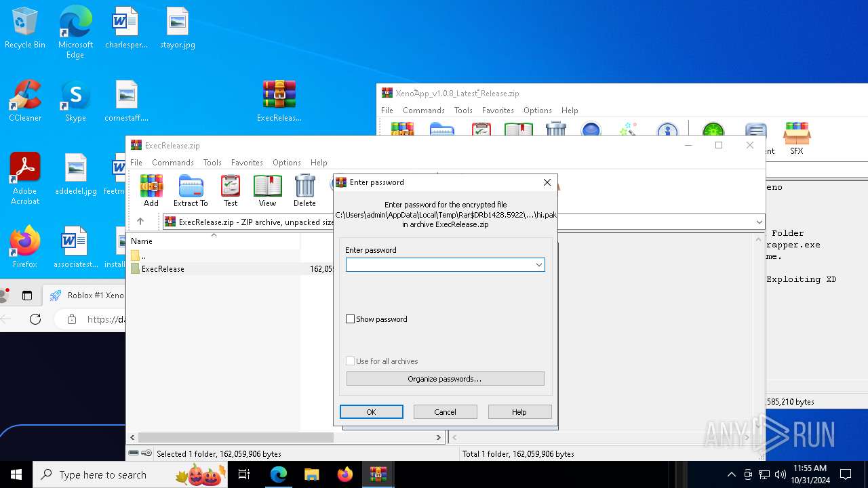Click the Help button in password dialog
This screenshot has height=488, width=868.
(x=519, y=412)
